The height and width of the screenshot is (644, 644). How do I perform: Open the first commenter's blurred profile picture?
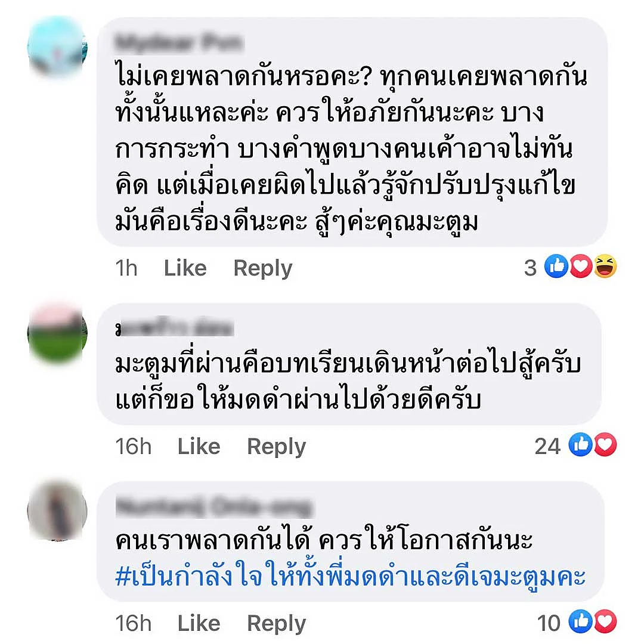tap(57, 47)
